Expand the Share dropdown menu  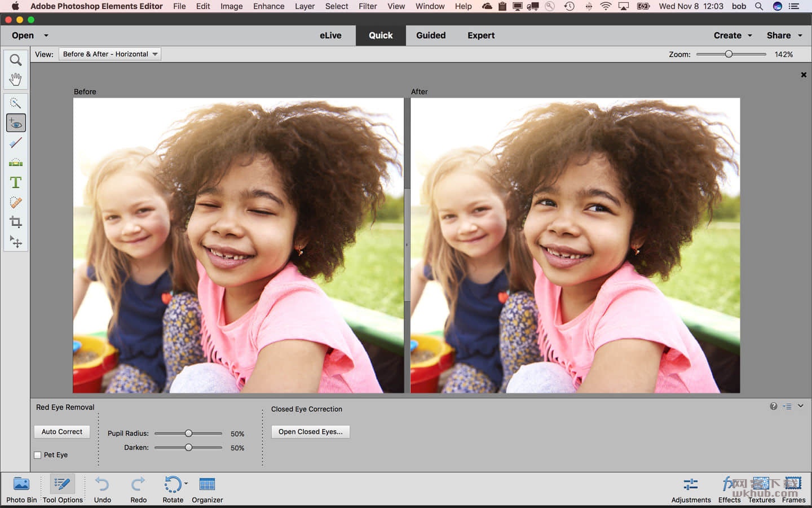pyautogui.click(x=784, y=35)
